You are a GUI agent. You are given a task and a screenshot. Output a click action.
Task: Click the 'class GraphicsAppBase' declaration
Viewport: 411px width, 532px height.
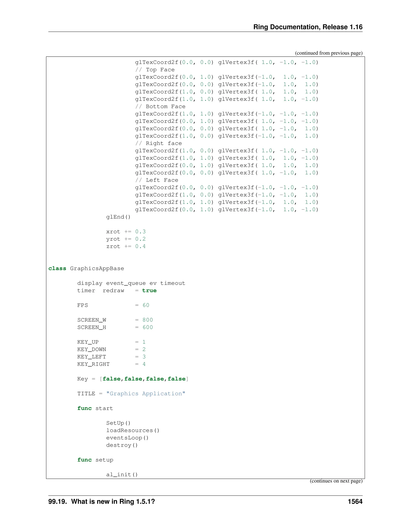[86, 268]
